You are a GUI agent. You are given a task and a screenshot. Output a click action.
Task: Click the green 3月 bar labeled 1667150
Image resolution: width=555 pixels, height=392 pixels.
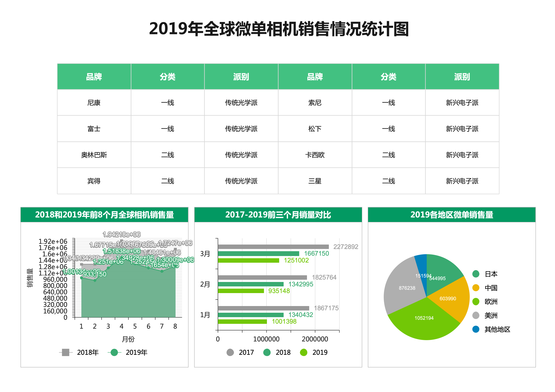click(259, 253)
